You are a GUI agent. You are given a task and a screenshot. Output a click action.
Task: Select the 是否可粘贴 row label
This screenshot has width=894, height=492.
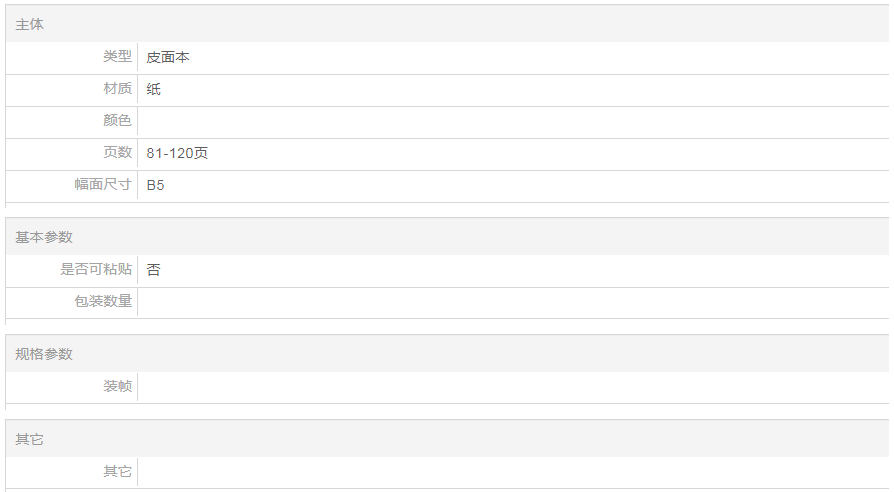pyautogui.click(x=96, y=270)
